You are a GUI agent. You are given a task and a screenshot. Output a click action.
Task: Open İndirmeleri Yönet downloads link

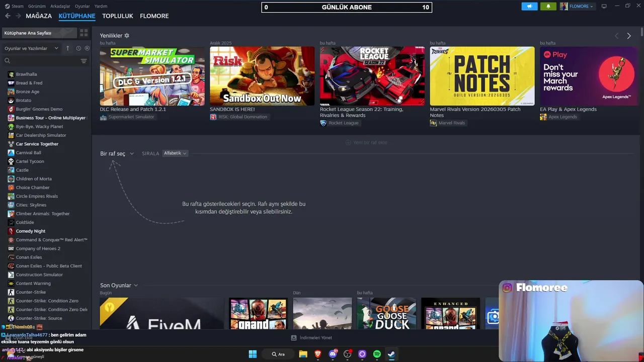pyautogui.click(x=316, y=338)
